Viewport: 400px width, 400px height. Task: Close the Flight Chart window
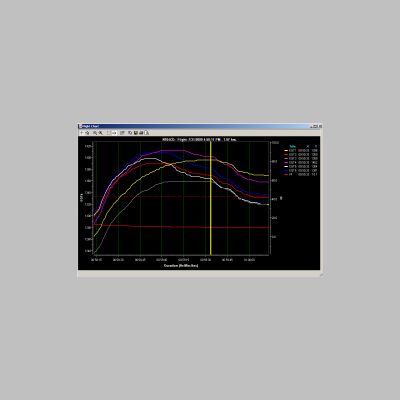(321, 126)
